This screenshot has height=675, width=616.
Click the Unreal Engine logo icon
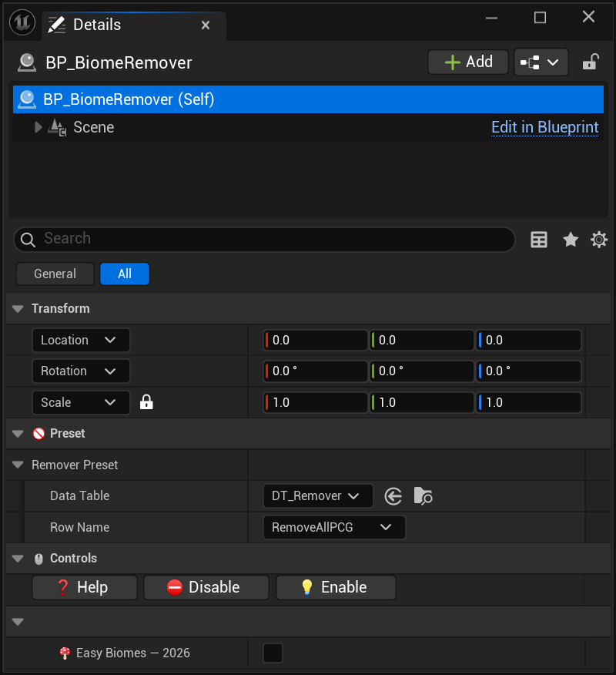click(22, 22)
